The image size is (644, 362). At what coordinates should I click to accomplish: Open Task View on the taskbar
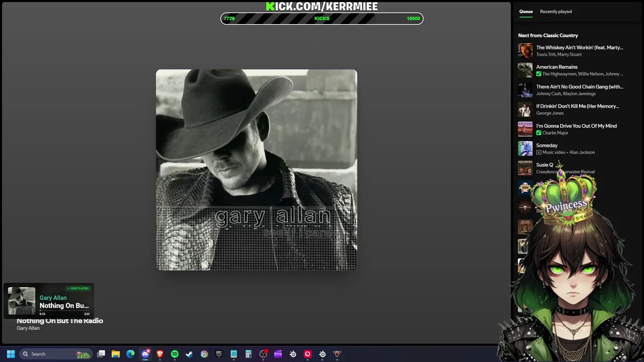[101, 354]
